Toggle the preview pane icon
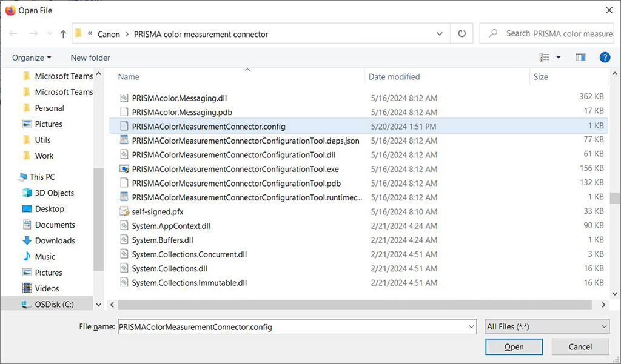This screenshot has height=364, width=621. point(580,58)
